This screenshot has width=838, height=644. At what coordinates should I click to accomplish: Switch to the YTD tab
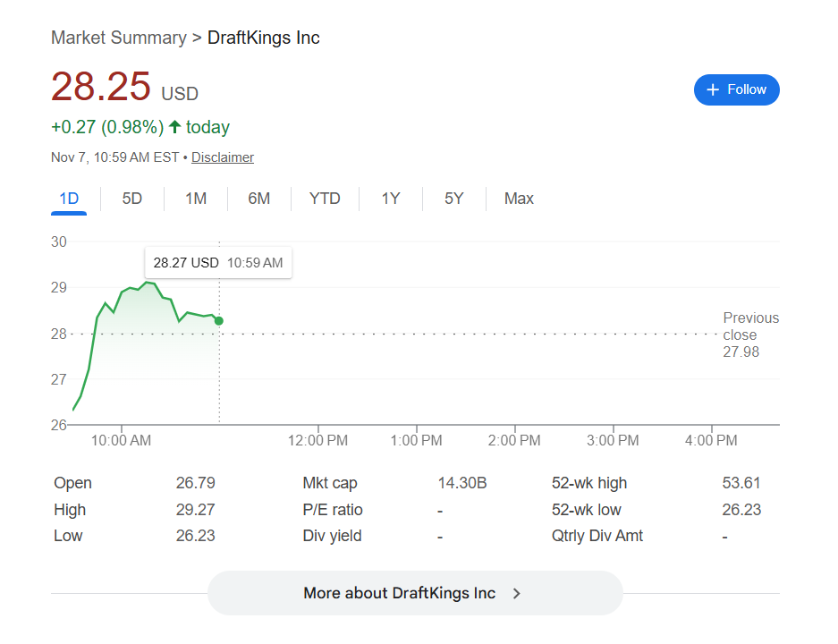[x=325, y=199]
